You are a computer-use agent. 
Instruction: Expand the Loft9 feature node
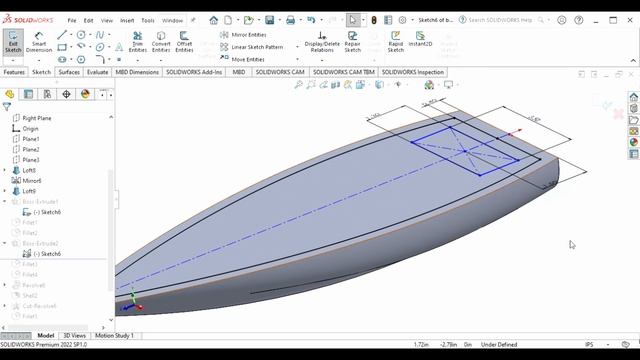pos(5,191)
